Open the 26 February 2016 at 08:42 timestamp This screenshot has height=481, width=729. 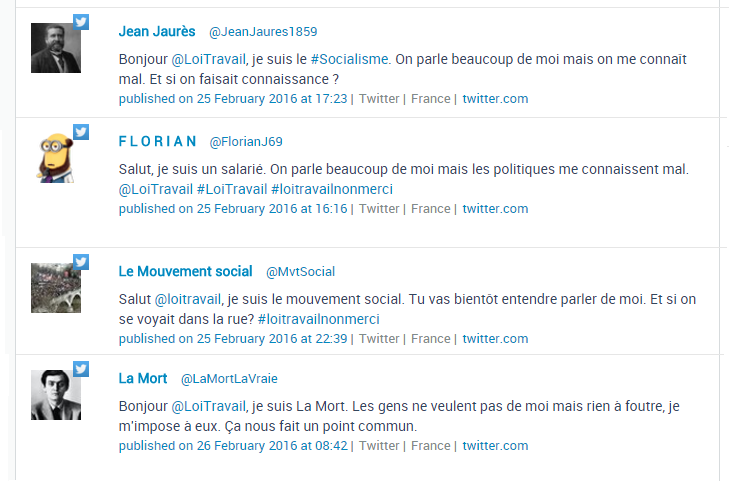[233, 446]
